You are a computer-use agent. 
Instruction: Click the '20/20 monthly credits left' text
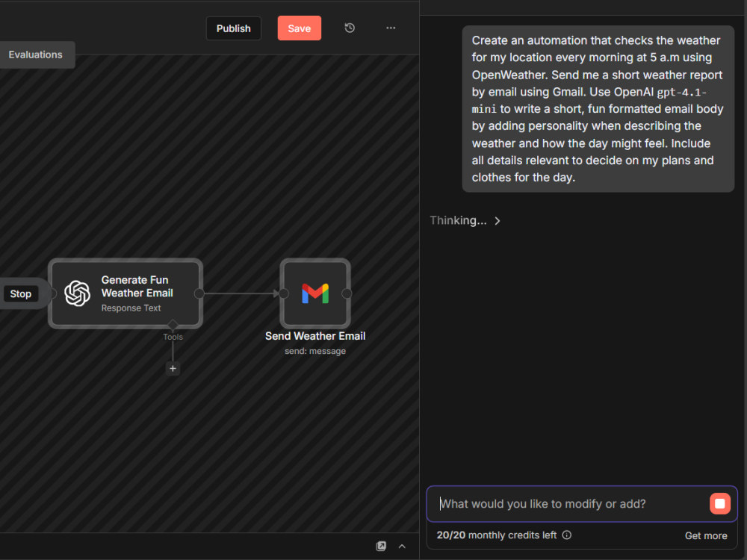tap(497, 535)
